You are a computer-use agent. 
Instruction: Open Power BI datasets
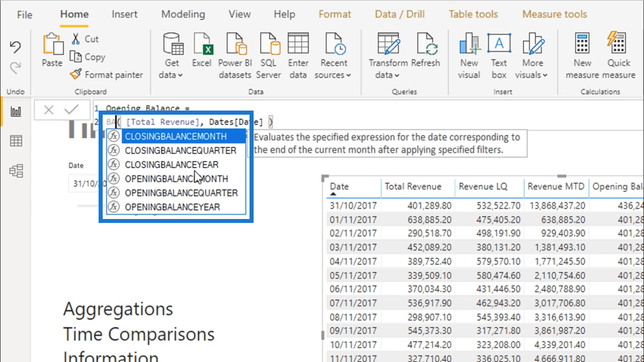click(235, 56)
